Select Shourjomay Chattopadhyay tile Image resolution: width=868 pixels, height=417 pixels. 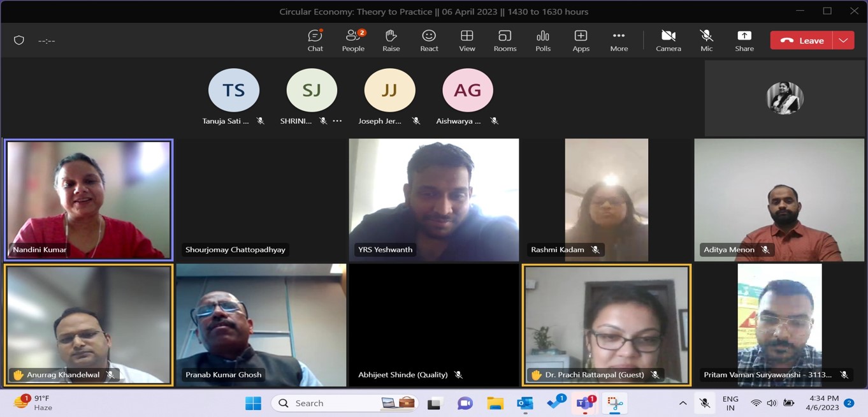[261, 200]
